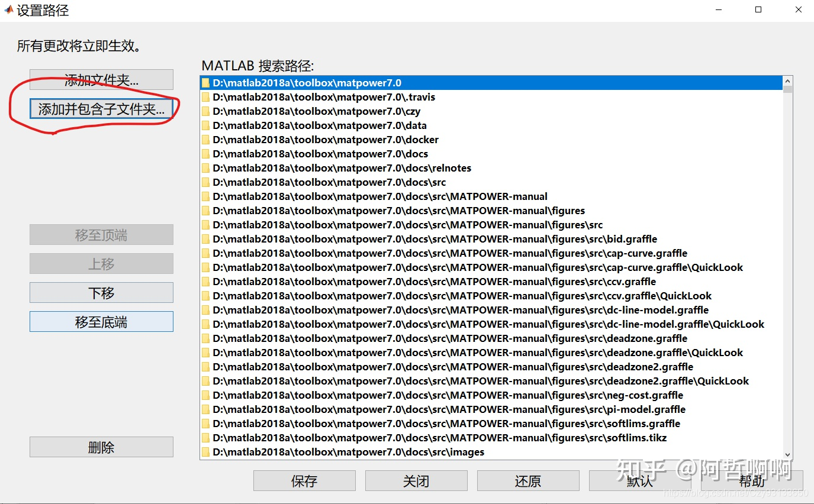Restore paths with the 还原 button
The height and width of the screenshot is (504, 814).
[x=527, y=480]
